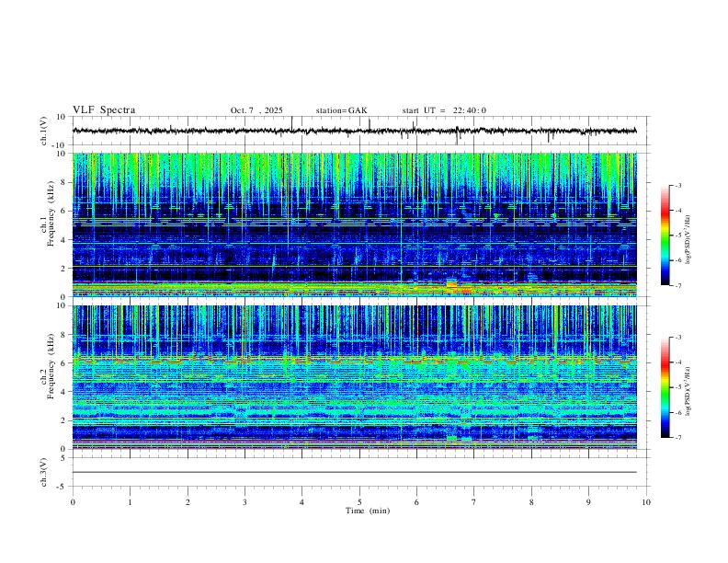Click inside the ch.1 spectrogram panel
The image size is (728, 563).
tap(354, 224)
